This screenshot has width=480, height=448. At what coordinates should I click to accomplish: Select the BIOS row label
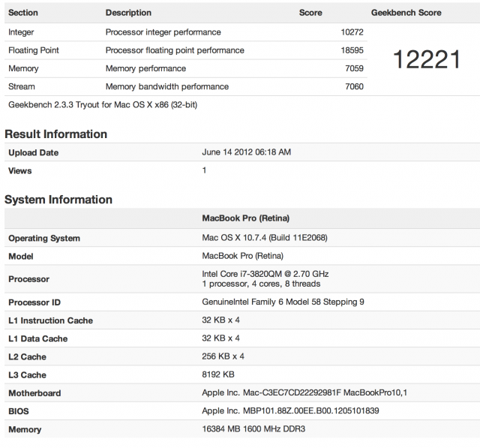pos(19,411)
